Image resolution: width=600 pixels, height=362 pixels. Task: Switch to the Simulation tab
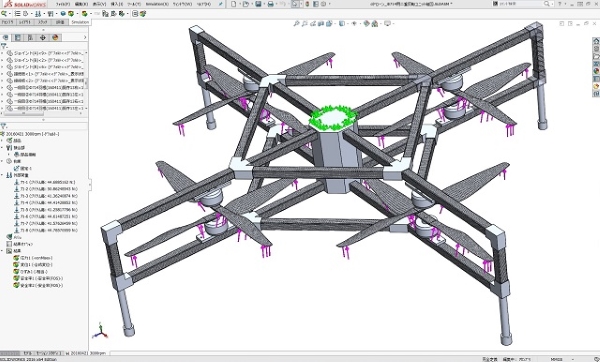point(80,22)
